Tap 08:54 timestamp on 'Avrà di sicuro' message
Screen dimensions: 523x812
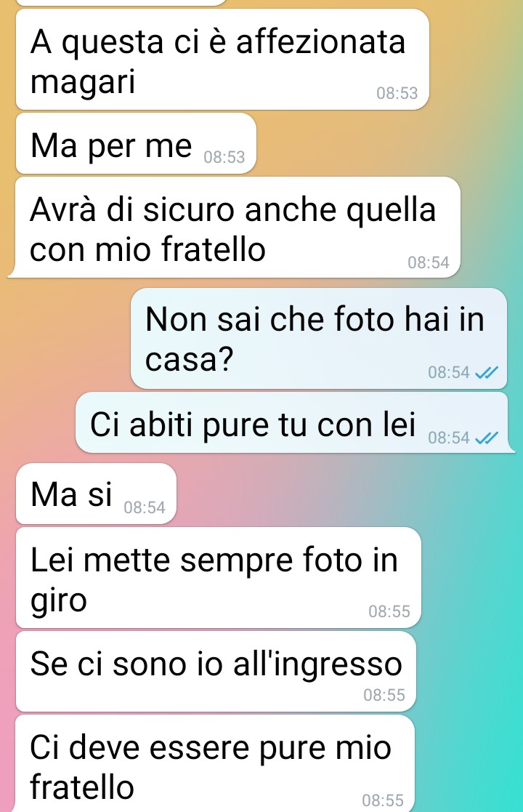point(429,262)
